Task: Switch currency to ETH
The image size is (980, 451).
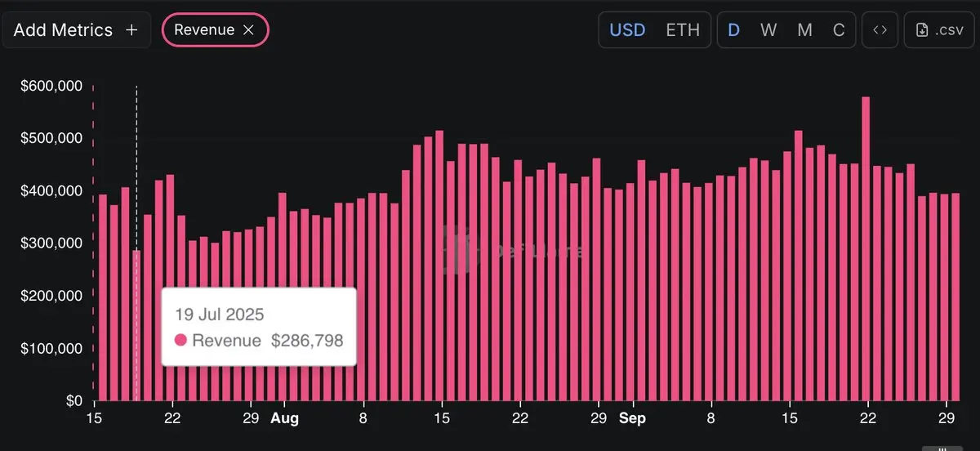Action: [683, 30]
